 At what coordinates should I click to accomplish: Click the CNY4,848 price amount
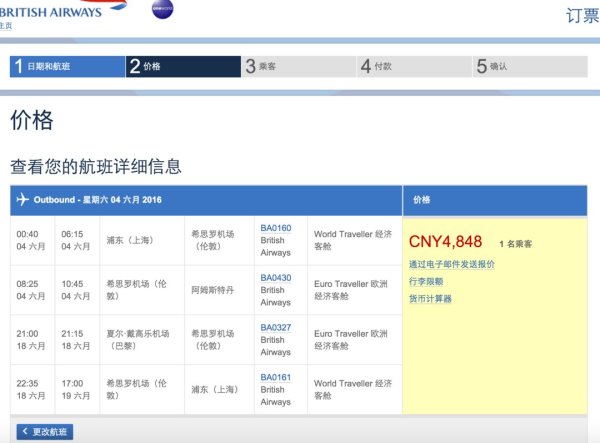click(446, 241)
